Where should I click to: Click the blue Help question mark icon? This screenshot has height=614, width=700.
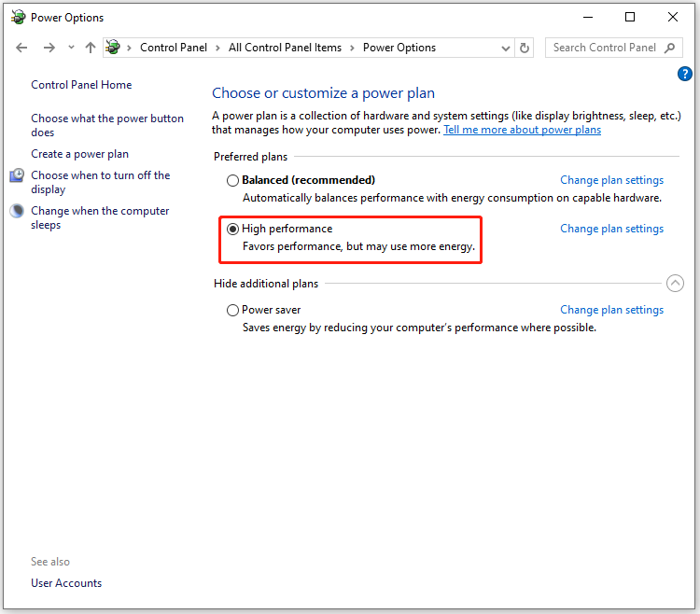click(683, 74)
